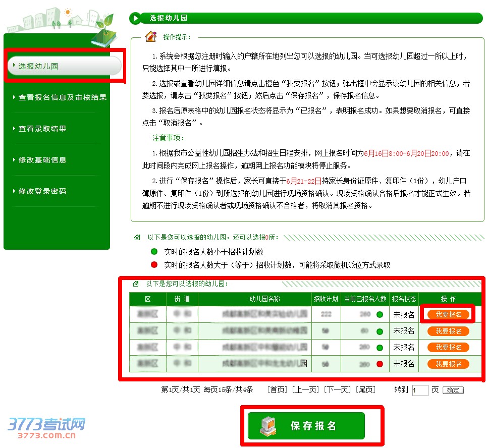Go to 查看录取结果 in the sidebar
Viewport: 486px width, 448px height.
(42, 129)
